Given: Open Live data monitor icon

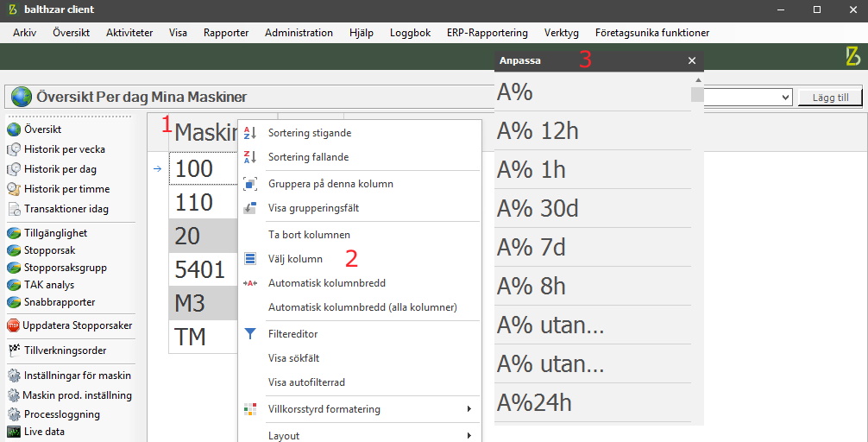Looking at the screenshot, I should (x=14, y=432).
